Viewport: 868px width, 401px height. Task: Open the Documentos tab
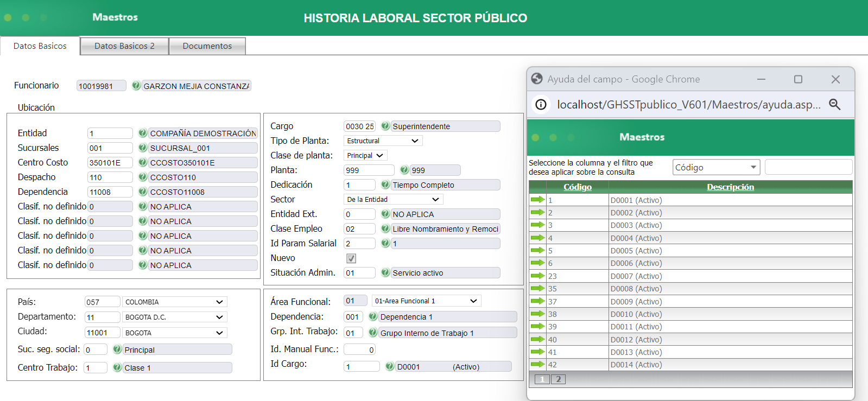tap(207, 46)
